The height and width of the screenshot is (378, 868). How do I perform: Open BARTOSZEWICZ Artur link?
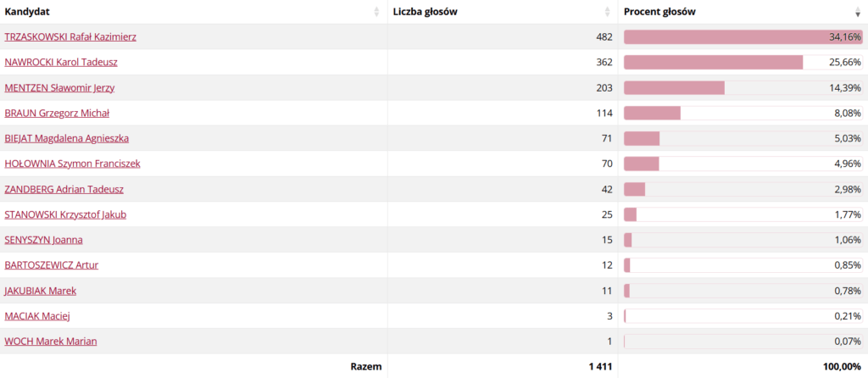52,265
